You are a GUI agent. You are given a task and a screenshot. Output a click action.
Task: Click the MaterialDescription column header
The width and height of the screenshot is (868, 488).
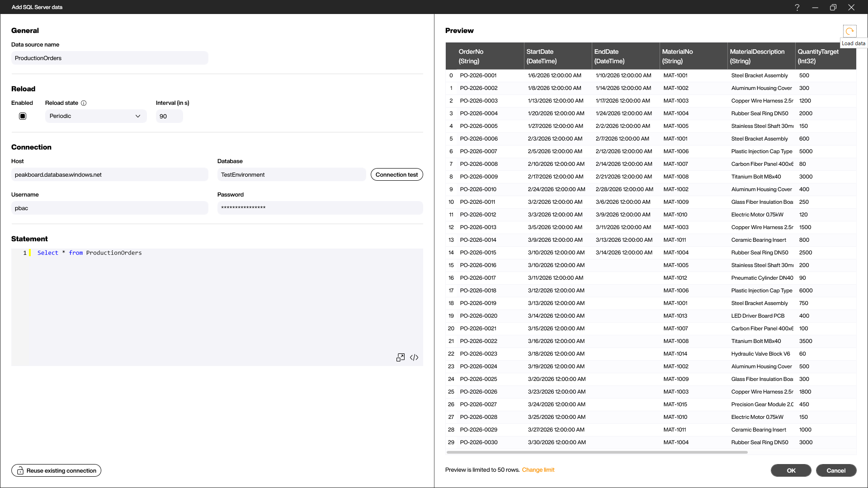point(761,56)
